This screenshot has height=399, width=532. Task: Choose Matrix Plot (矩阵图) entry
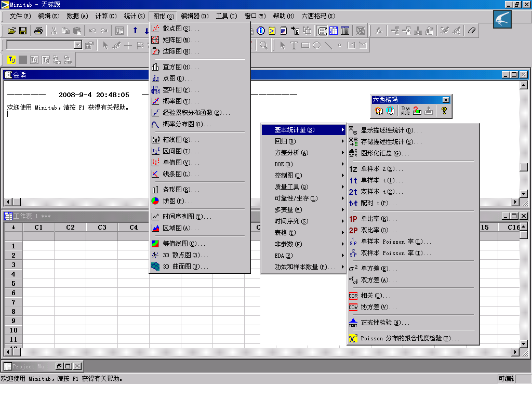click(200, 40)
